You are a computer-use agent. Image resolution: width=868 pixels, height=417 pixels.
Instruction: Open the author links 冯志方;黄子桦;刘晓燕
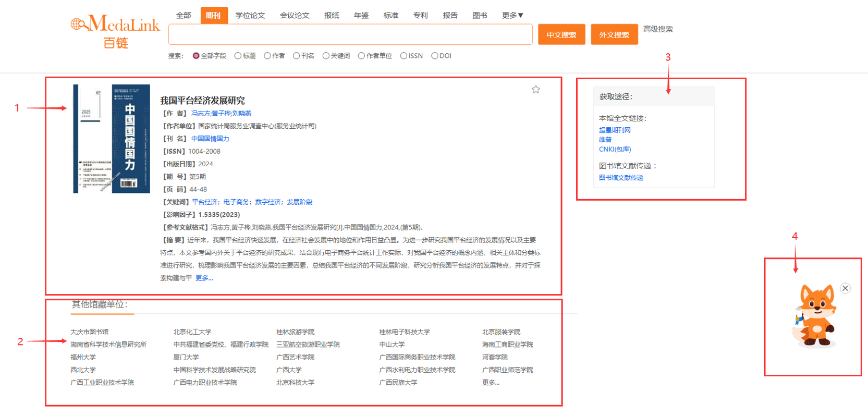pos(221,114)
